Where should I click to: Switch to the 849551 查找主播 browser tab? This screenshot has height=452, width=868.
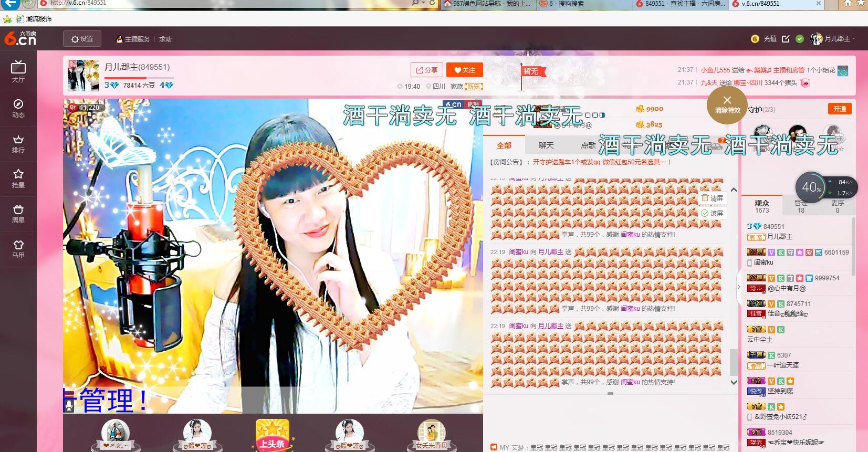coord(681,4)
